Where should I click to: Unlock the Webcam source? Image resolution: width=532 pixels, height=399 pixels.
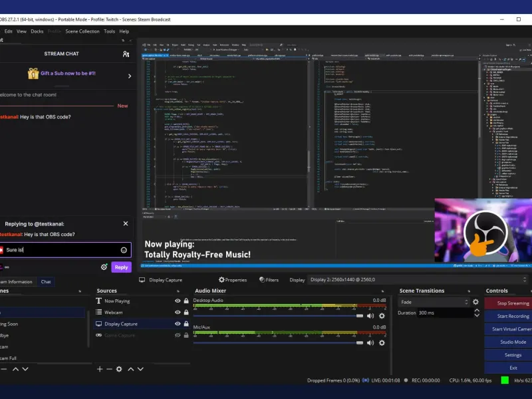point(186,312)
